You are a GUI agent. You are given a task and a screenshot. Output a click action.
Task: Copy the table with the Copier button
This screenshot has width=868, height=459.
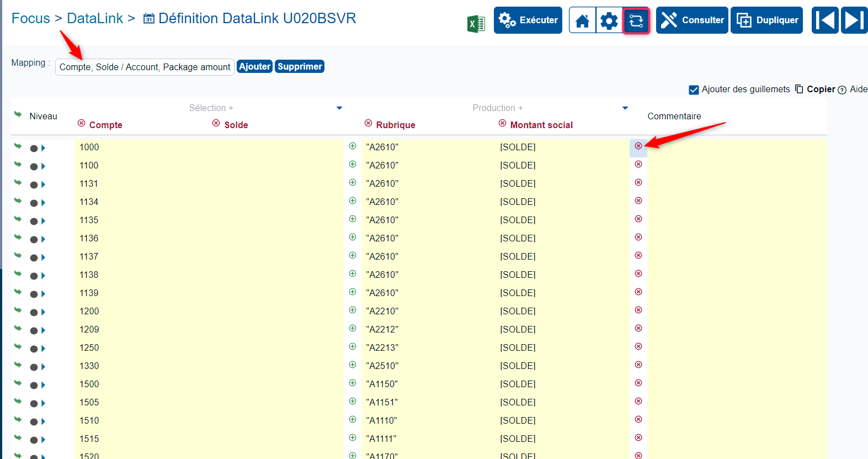[815, 89]
